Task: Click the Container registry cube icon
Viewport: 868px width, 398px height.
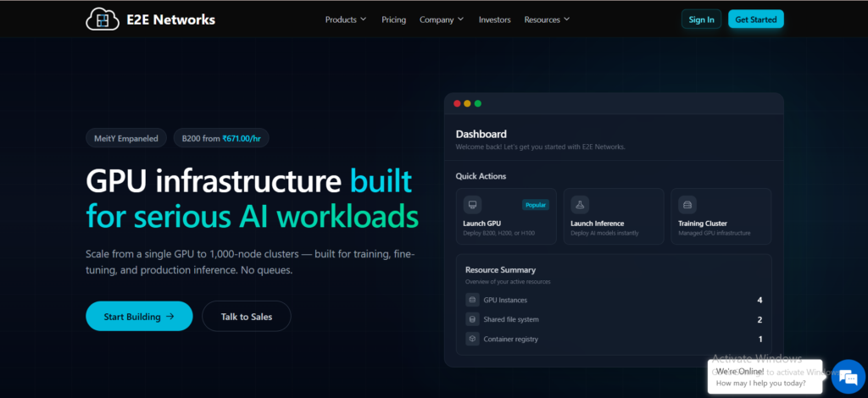Action: click(x=472, y=339)
